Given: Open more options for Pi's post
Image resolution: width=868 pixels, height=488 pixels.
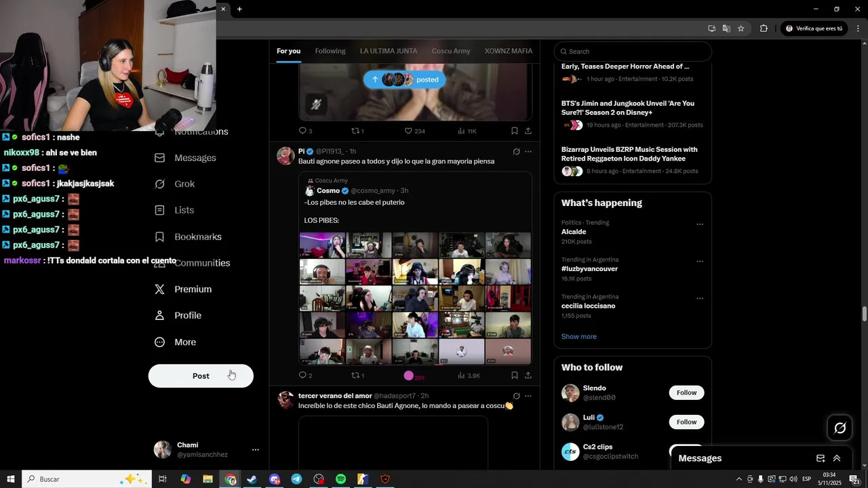Looking at the screenshot, I should (x=528, y=152).
